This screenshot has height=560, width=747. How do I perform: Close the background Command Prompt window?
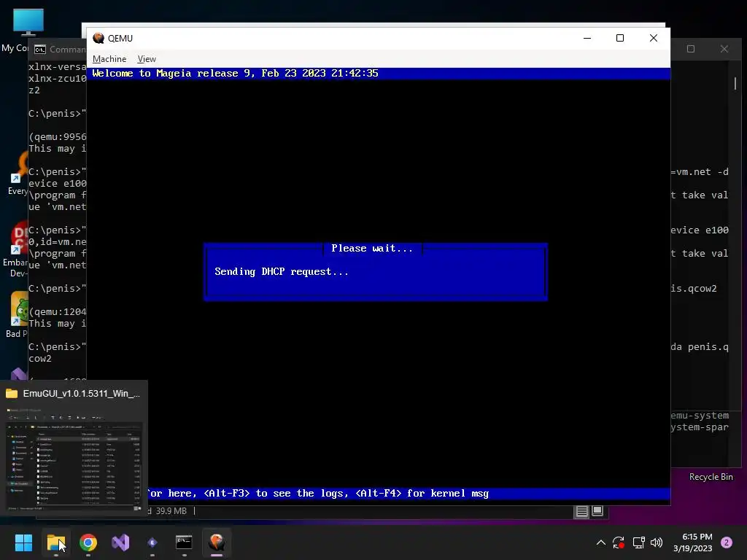click(x=724, y=49)
